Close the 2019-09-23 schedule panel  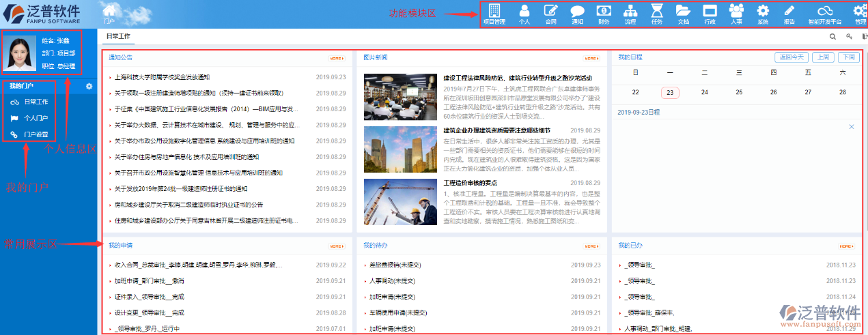coord(851,127)
